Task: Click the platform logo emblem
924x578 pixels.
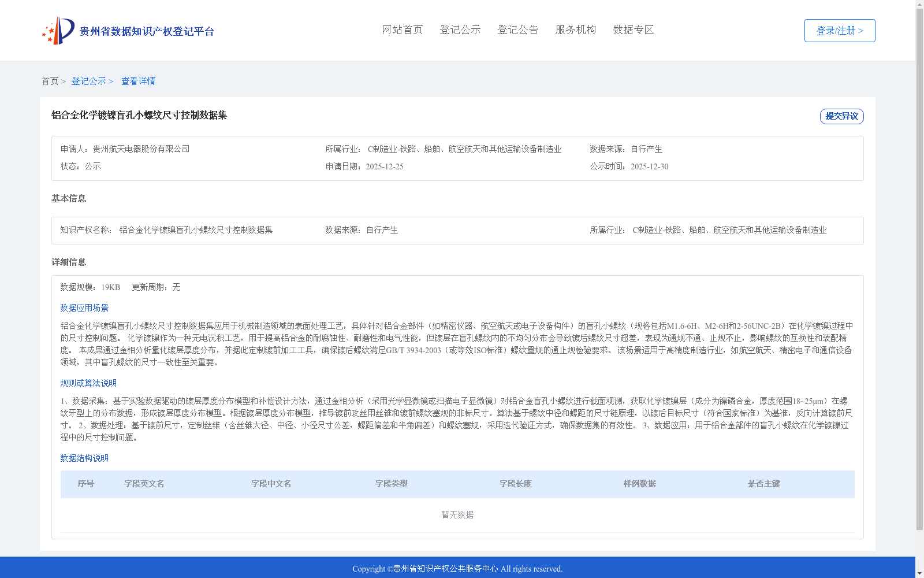Action: click(x=58, y=31)
